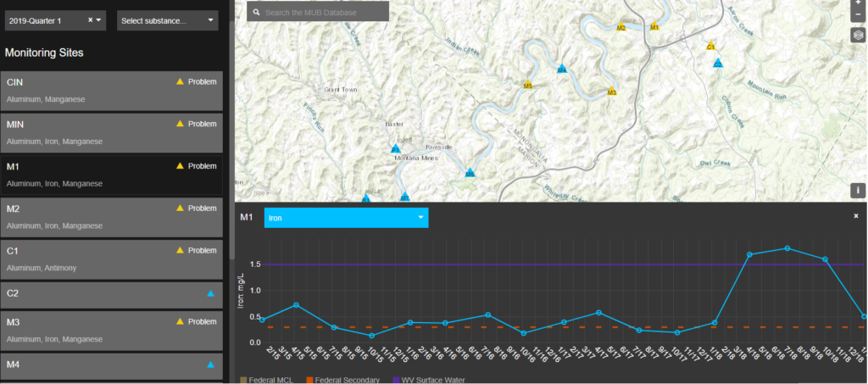Screen dimensions: 868x384
Task: Select the M4 monitoring site row
Action: 111,367
